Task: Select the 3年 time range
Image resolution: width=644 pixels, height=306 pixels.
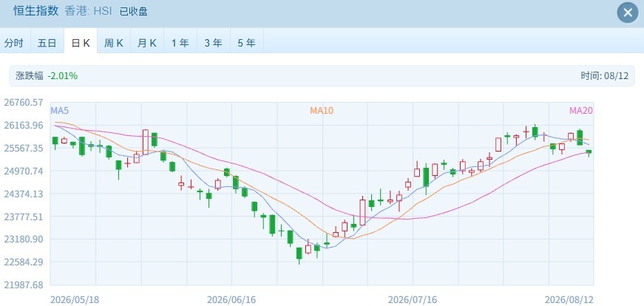Action: pos(214,43)
